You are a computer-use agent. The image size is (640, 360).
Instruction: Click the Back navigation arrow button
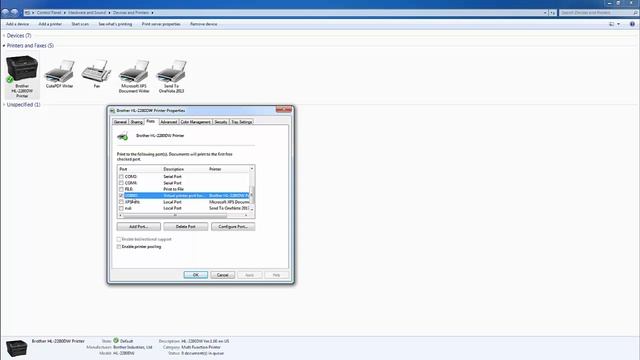(x=5, y=13)
